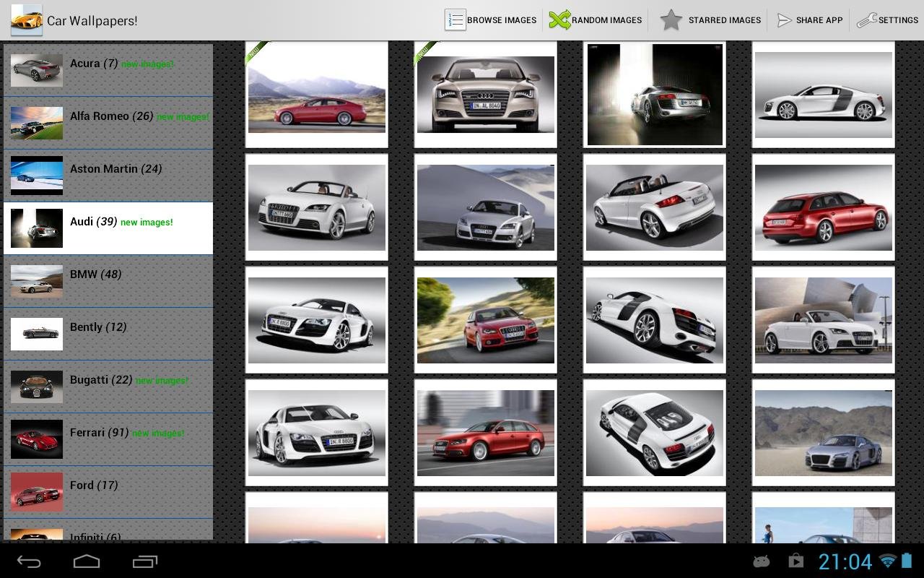Image resolution: width=924 pixels, height=578 pixels.
Task: Open red Audi coupe by mountains wallpaper
Action: [317, 95]
